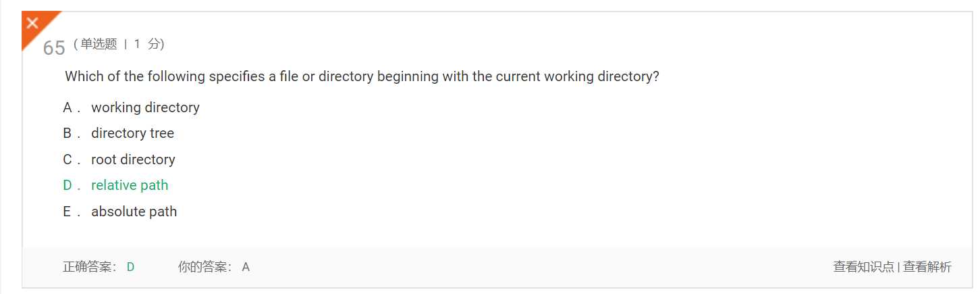Click the 你的答案 label
The image size is (980, 294).
(x=205, y=267)
